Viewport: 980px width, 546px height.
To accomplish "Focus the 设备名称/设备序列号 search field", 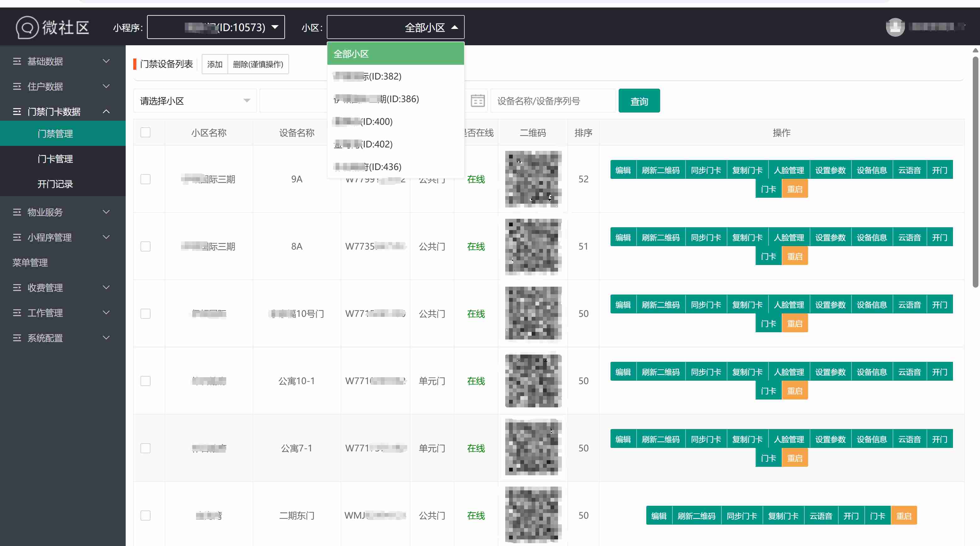I will click(553, 101).
